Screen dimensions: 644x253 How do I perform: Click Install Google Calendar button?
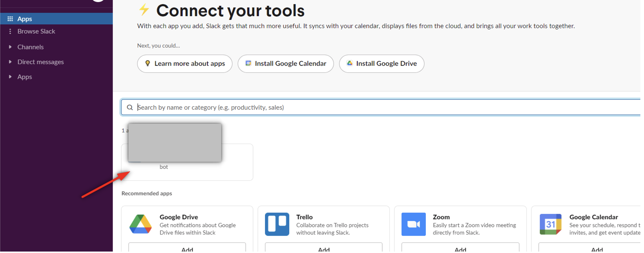[286, 64]
